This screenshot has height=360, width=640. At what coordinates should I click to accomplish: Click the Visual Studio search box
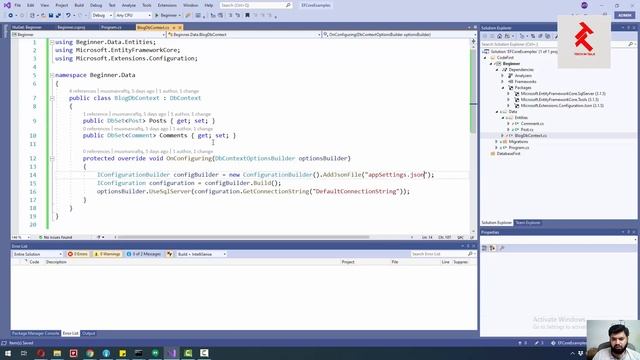(255, 5)
